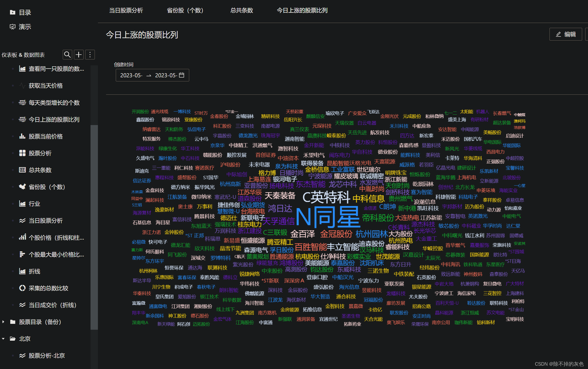The image size is (588, 369).
Task: Open 采集的总数比较 donut chart item
Action: 48,288
